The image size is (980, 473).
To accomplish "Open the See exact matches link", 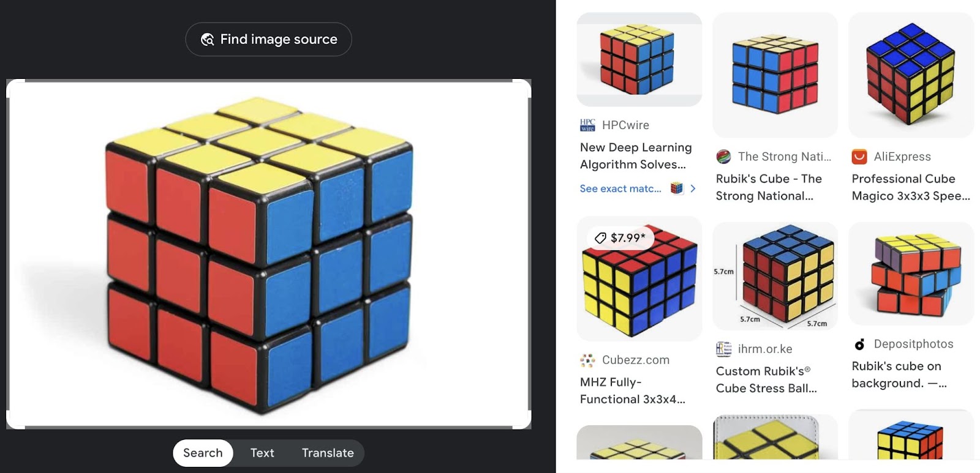I will pos(620,188).
